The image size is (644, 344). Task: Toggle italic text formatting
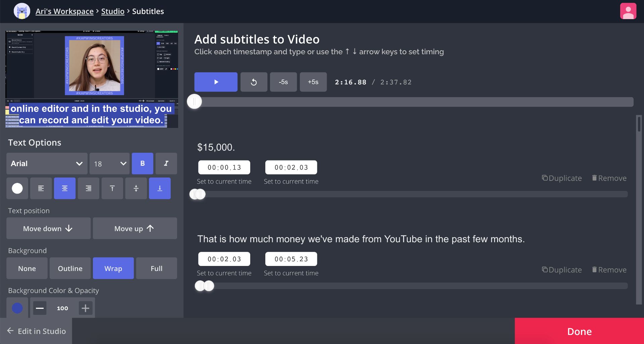[166, 163]
